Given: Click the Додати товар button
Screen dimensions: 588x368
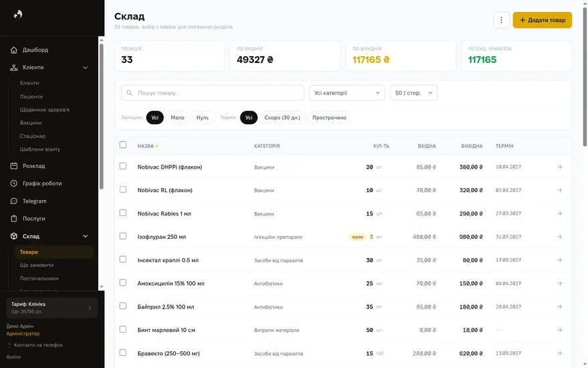Looking at the screenshot, I should [543, 20].
